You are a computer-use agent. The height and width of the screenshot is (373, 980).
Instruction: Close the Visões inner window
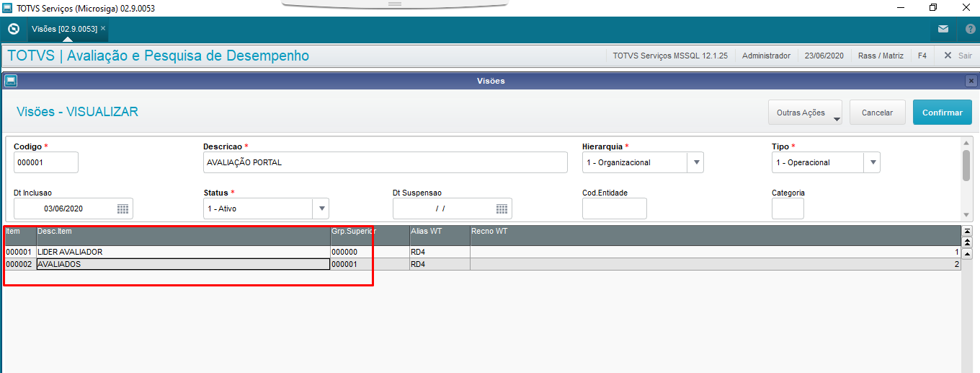tap(971, 81)
